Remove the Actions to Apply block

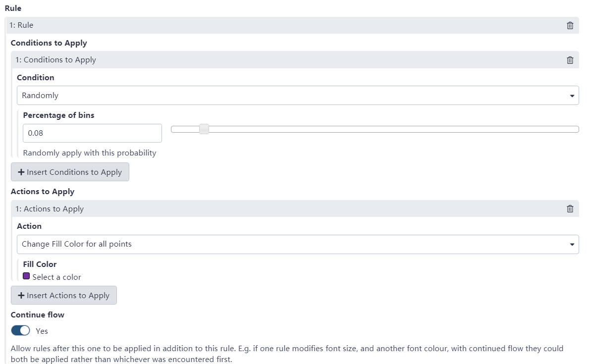(x=570, y=208)
